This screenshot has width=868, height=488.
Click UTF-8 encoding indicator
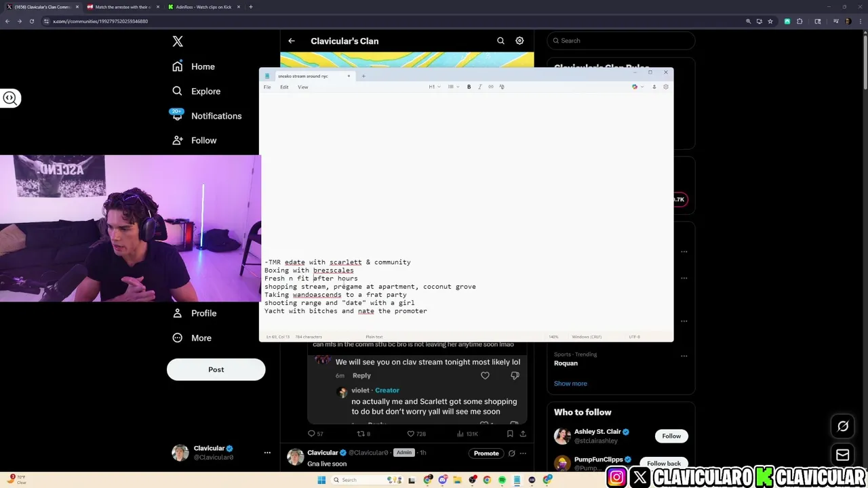(634, 337)
